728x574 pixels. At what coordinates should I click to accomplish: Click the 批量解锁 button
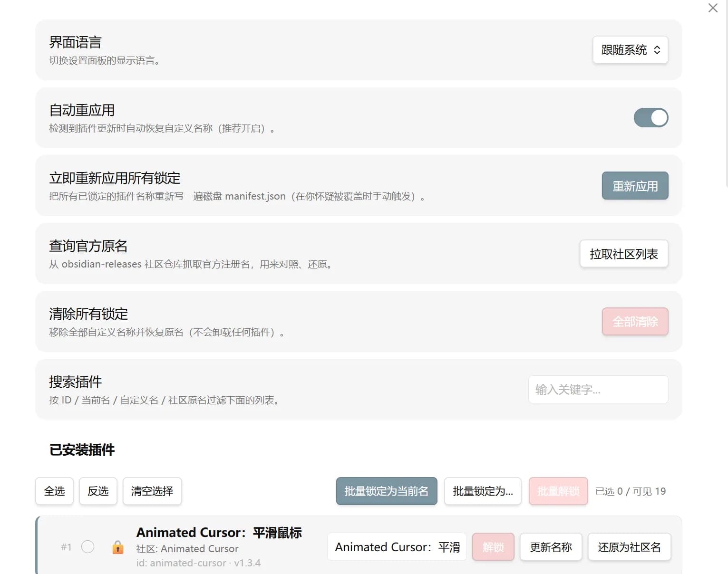559,491
